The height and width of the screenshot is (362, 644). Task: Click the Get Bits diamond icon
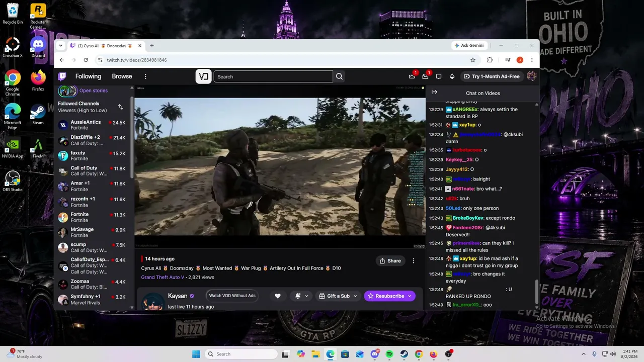click(x=452, y=76)
